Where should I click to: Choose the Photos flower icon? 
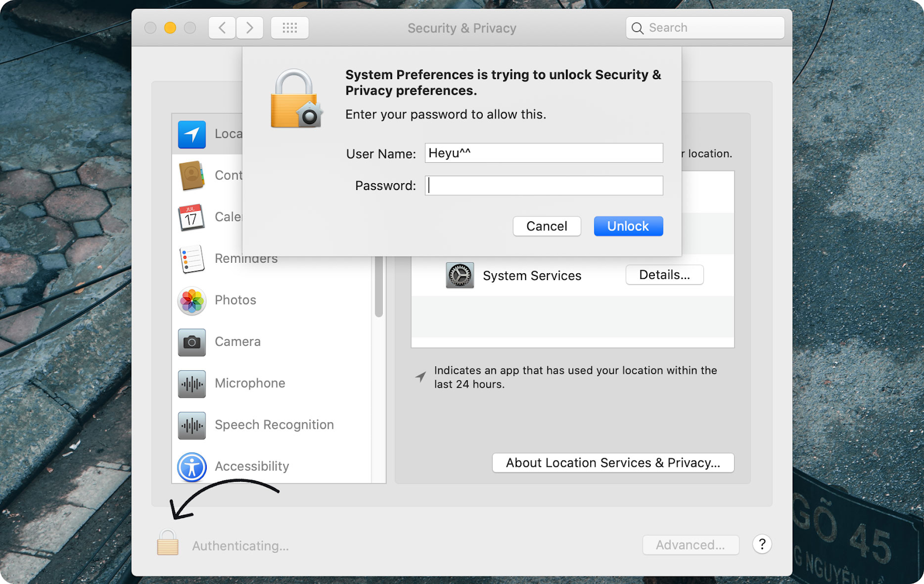point(192,300)
